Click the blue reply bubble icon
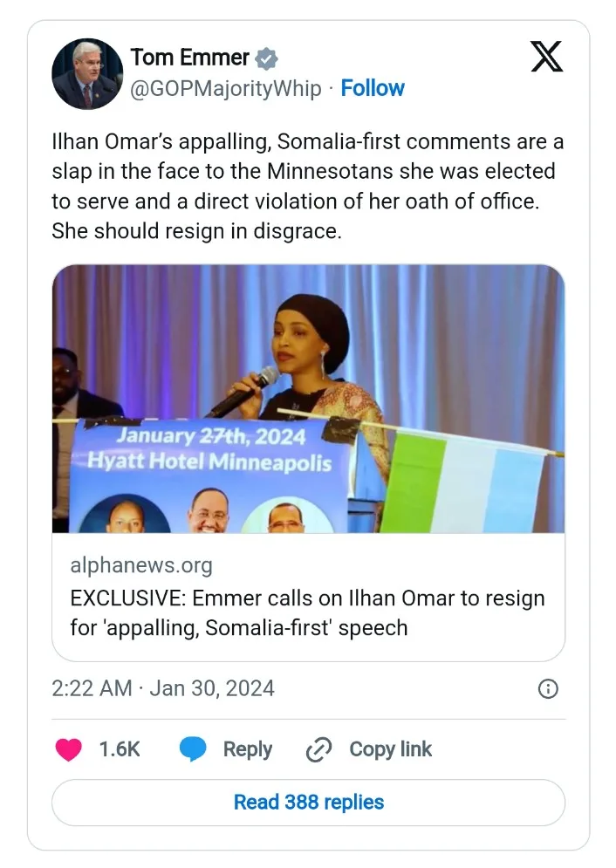This screenshot has height=868, width=616. (193, 749)
